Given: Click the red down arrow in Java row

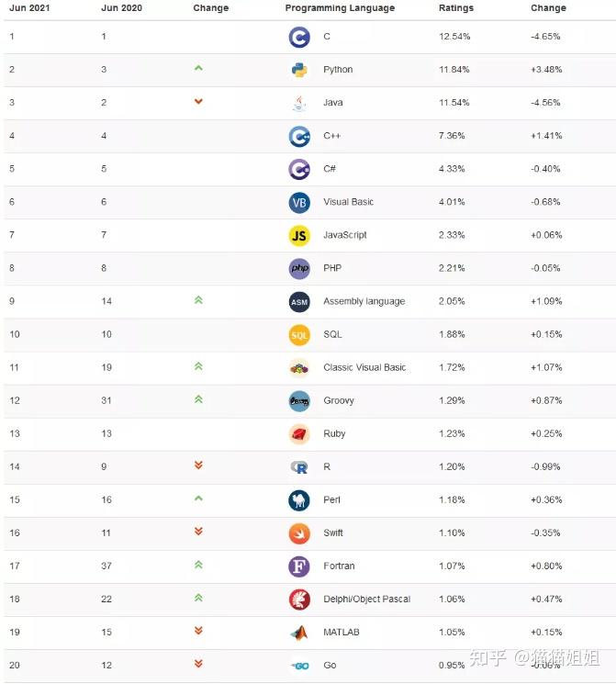Looking at the screenshot, I should pyautogui.click(x=198, y=102).
